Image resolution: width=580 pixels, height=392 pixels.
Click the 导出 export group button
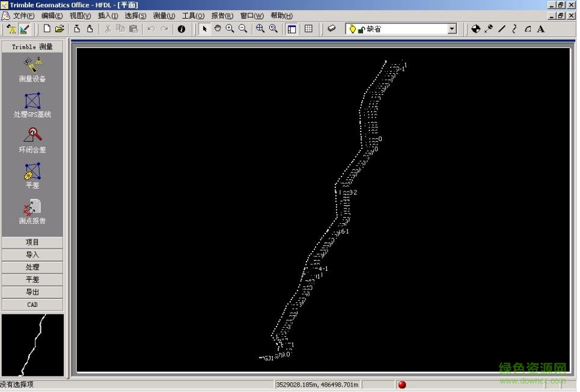32,292
